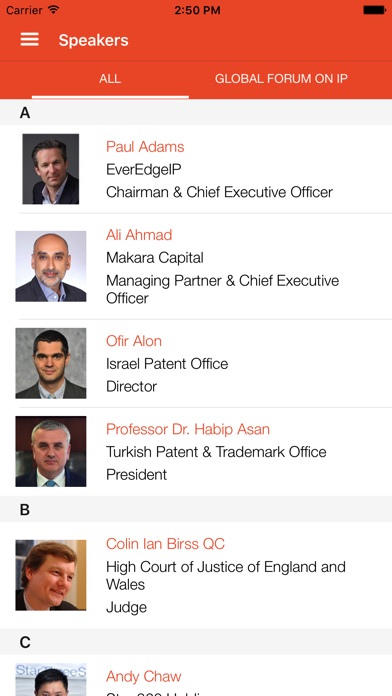Select the Andy Chaw name link
Viewport: 392px width, 696px height.
tap(143, 676)
